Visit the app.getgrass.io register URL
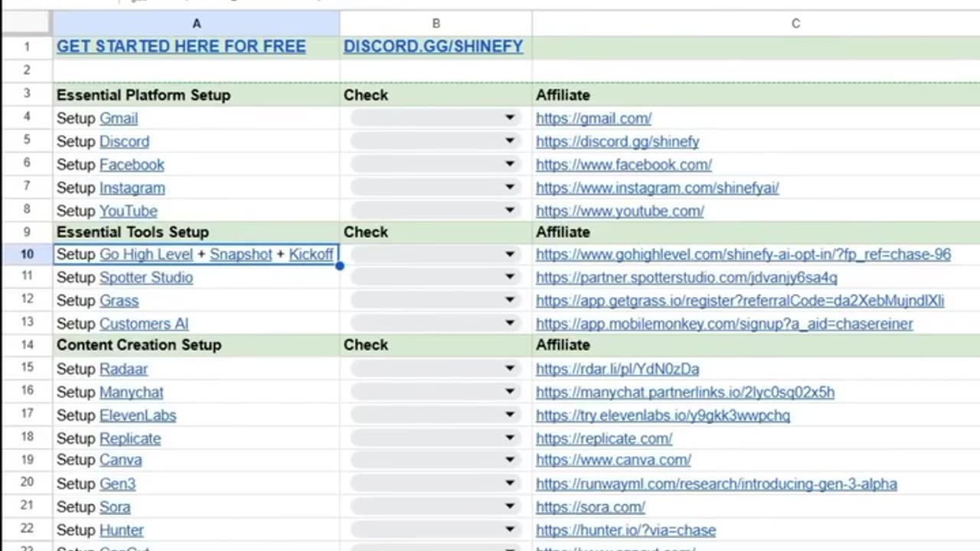 pos(740,300)
